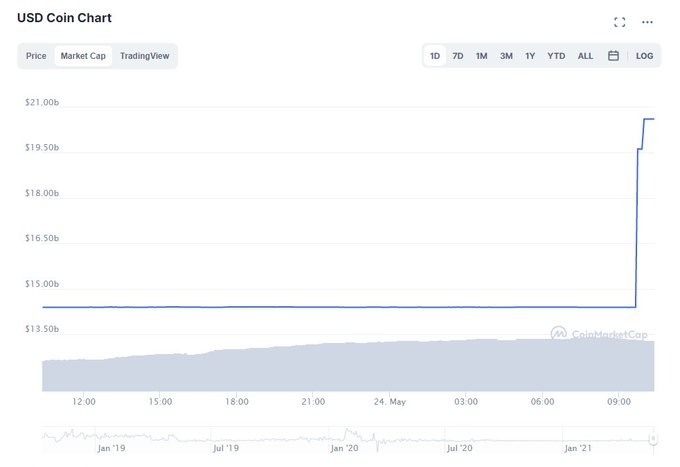The image size is (680, 467).
Task: Click the 09:00 time axis label
Action: click(x=619, y=402)
